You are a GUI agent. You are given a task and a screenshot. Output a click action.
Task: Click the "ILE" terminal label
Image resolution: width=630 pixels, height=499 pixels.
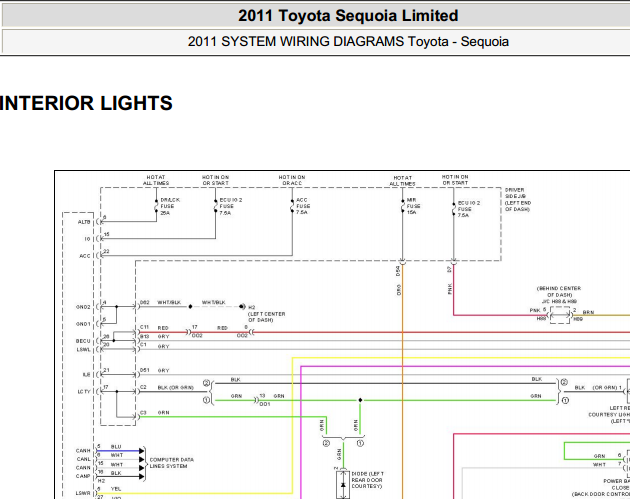[86, 375]
